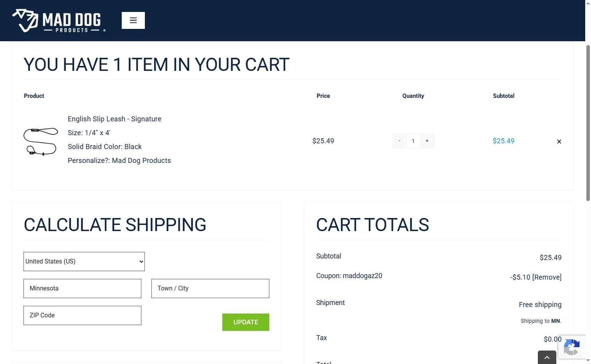The height and width of the screenshot is (364, 591).
Task: Decrease quantity with the minus button
Action: tap(399, 141)
